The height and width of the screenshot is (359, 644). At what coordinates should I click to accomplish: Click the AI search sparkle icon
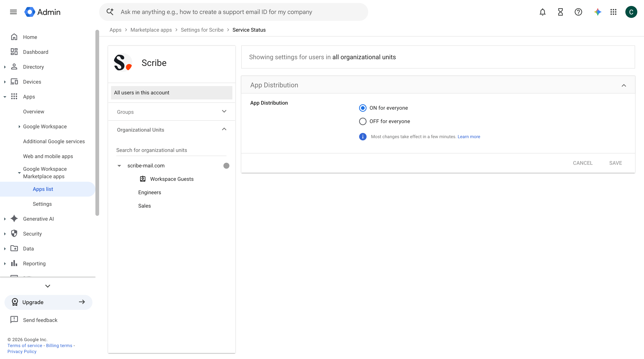click(x=110, y=12)
